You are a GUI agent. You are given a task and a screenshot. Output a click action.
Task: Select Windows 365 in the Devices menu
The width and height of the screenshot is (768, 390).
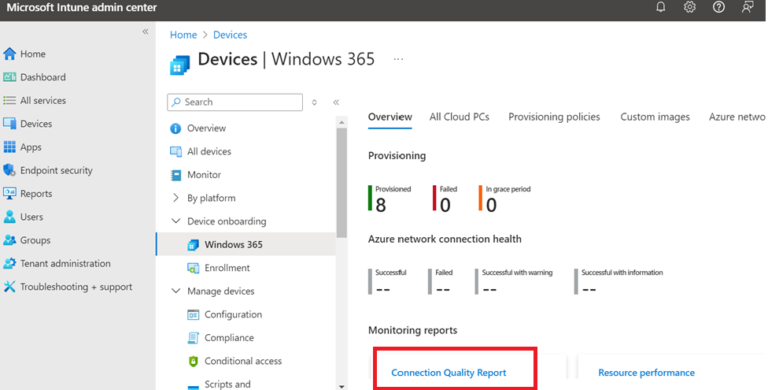coord(246,244)
